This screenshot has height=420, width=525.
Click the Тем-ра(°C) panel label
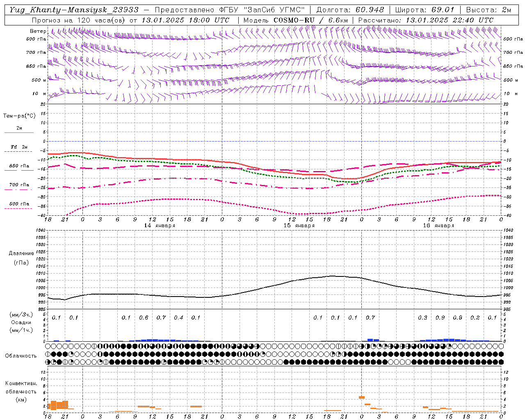19,116
